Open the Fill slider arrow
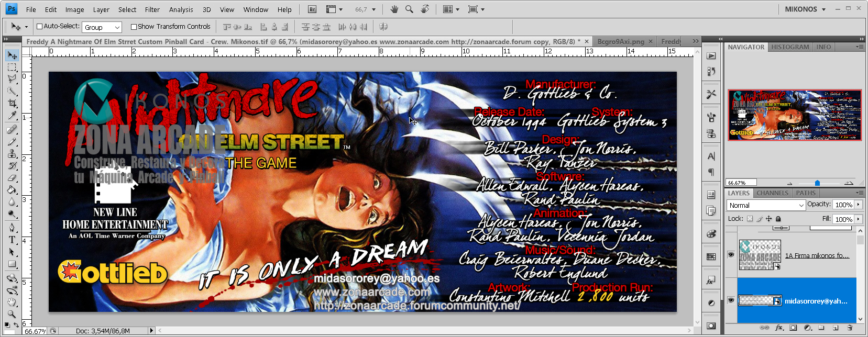This screenshot has height=337, width=868. [858, 219]
